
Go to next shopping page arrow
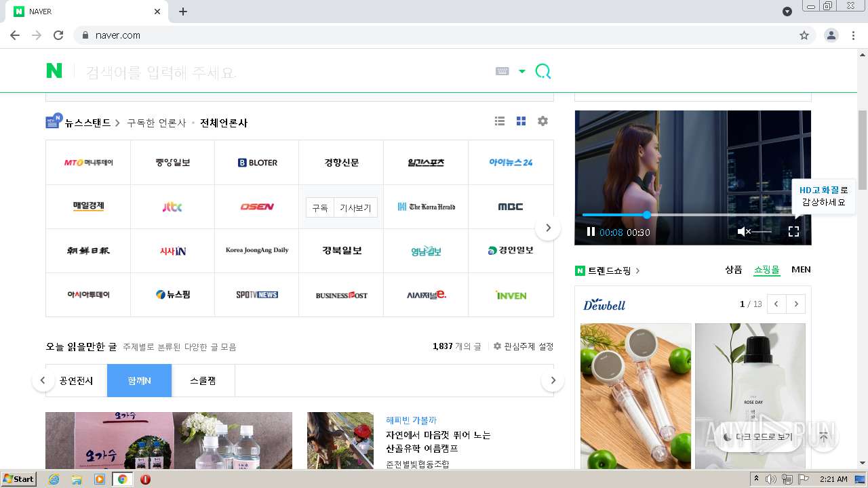tap(796, 304)
